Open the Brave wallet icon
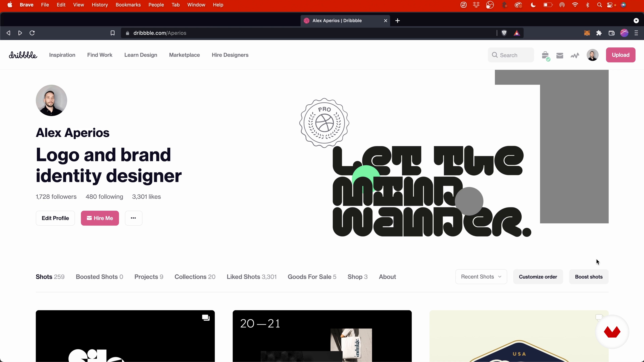The height and width of the screenshot is (362, 644). [611, 33]
